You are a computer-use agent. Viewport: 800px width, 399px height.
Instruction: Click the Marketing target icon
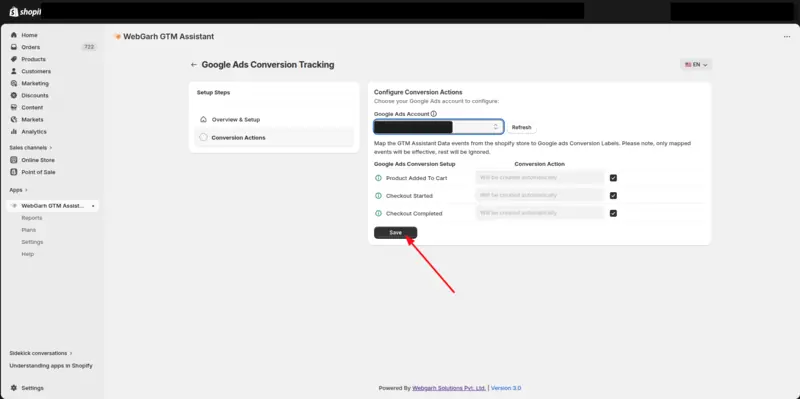[x=14, y=83]
